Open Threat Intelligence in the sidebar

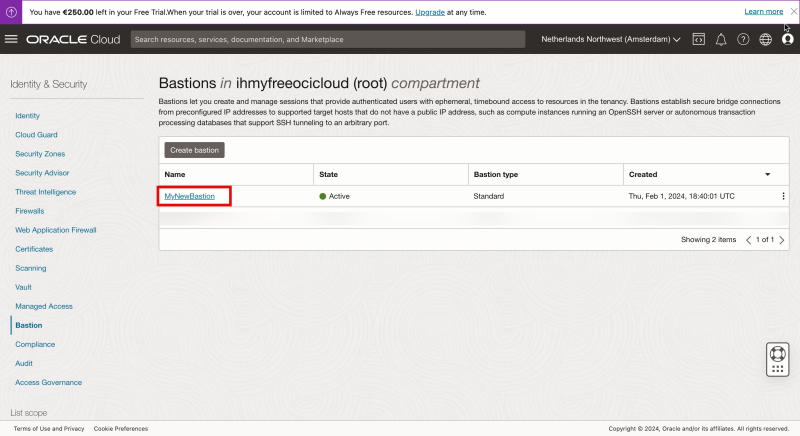point(45,192)
